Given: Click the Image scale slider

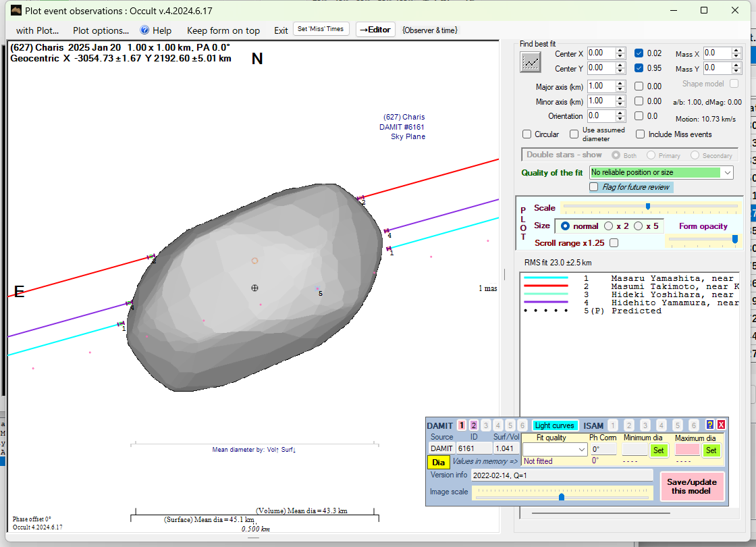Looking at the screenshot, I should (562, 496).
